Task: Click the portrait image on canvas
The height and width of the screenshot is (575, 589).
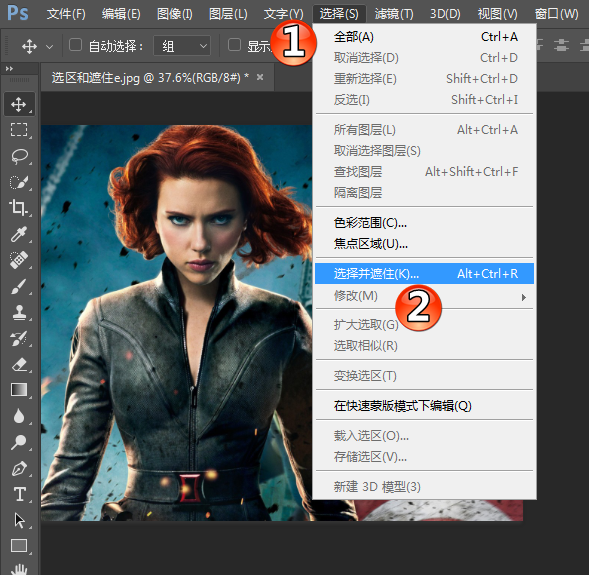Action: [x=177, y=323]
